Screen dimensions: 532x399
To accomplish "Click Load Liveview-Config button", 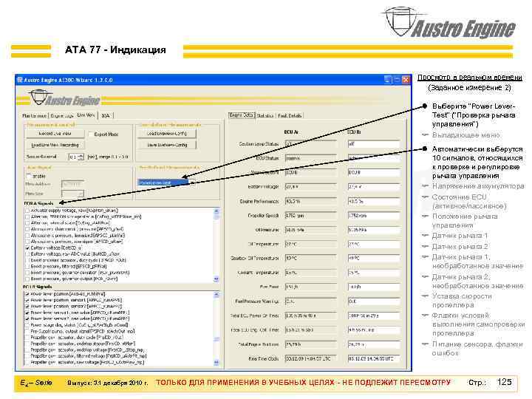I will coord(166,134).
